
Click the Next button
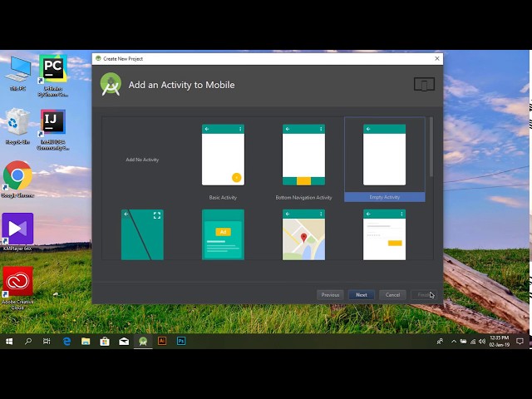coord(362,295)
